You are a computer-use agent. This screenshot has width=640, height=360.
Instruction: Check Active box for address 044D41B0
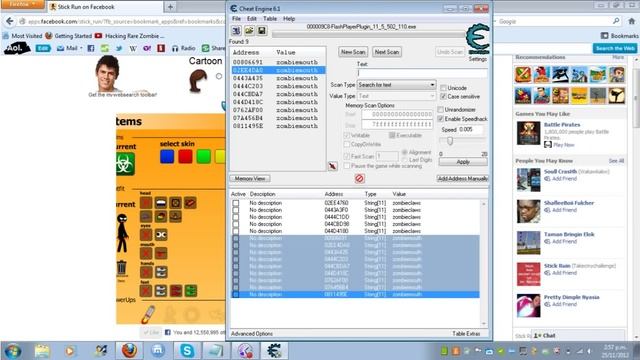[x=236, y=231]
